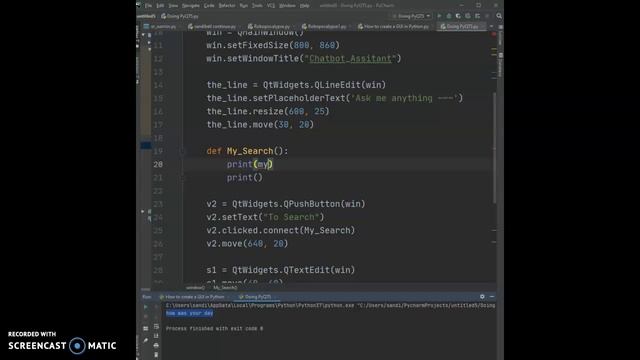Click 'Process finished with exit code 0' text
Viewport: 640px width, 360px height.
pos(214,329)
